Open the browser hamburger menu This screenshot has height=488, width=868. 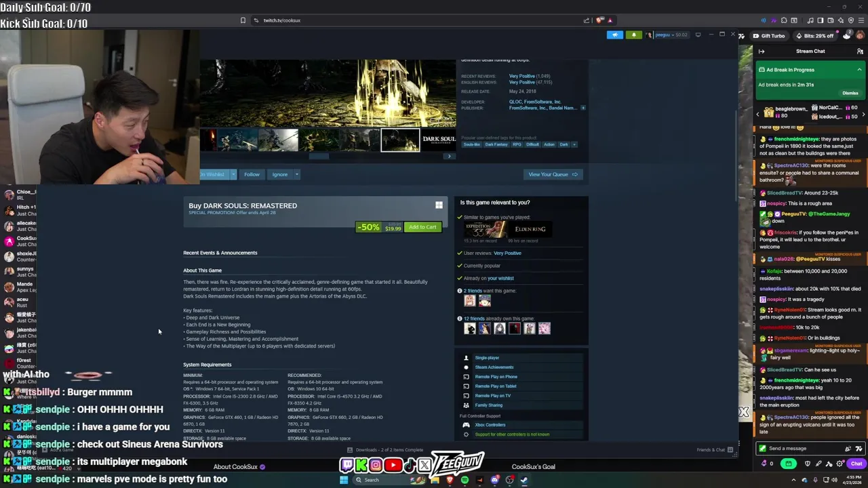[x=860, y=20]
